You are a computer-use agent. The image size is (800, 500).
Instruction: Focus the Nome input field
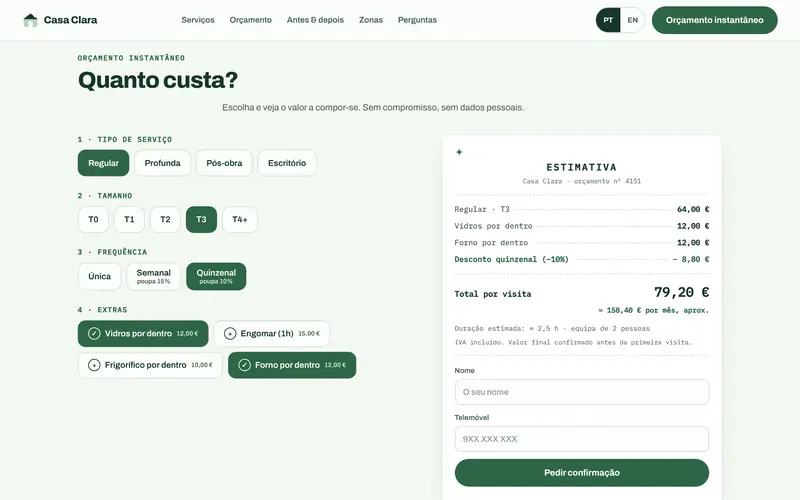(x=582, y=392)
